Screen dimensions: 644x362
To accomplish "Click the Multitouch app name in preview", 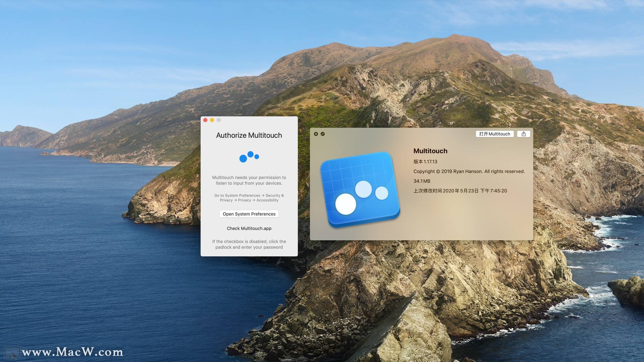I will coord(430,151).
